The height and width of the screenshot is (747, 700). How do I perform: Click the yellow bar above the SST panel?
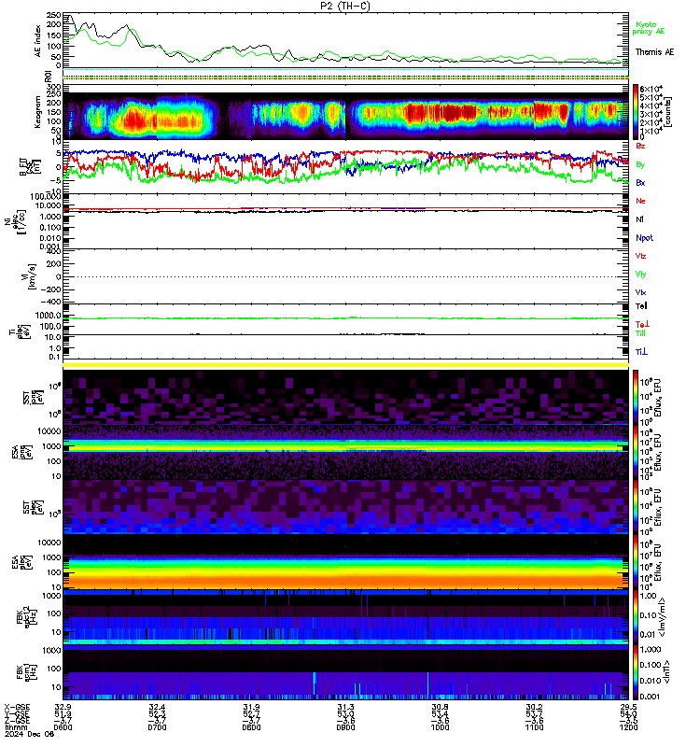click(x=345, y=365)
